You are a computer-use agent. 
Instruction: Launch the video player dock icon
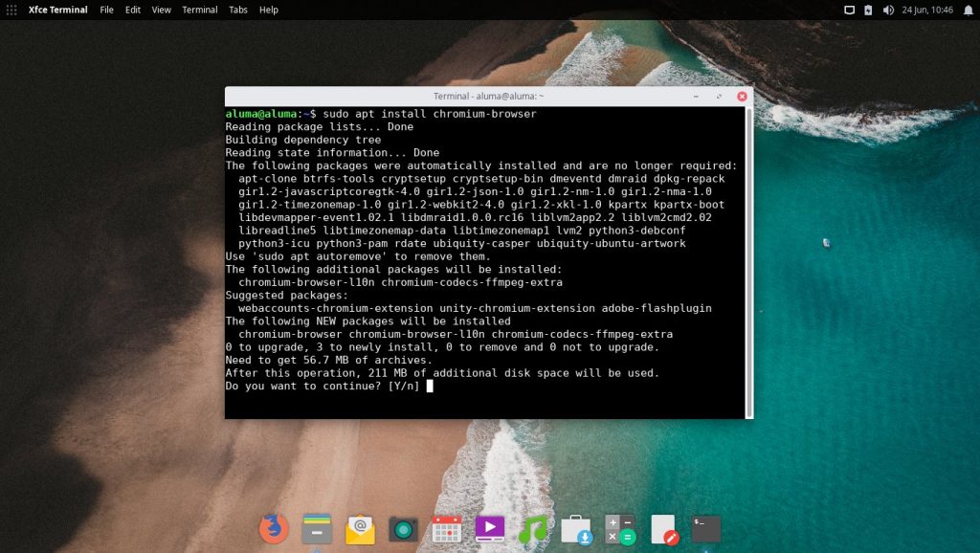[x=490, y=529]
